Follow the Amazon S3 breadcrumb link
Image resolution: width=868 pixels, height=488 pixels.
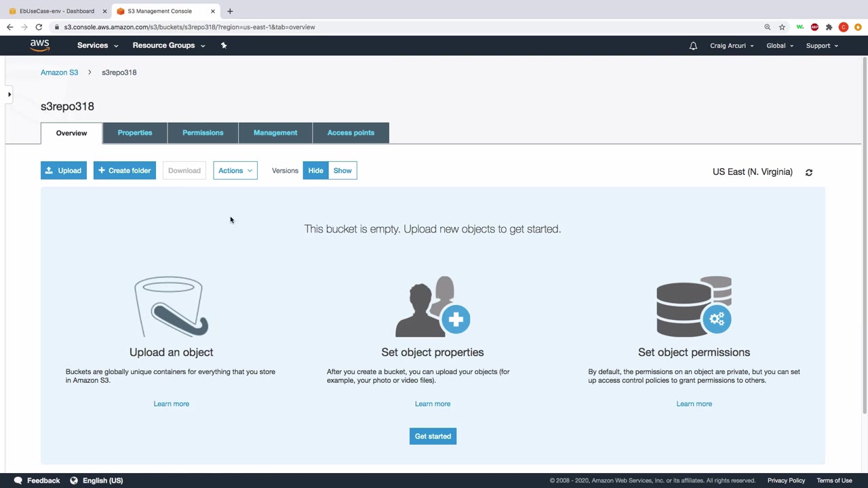pos(59,73)
